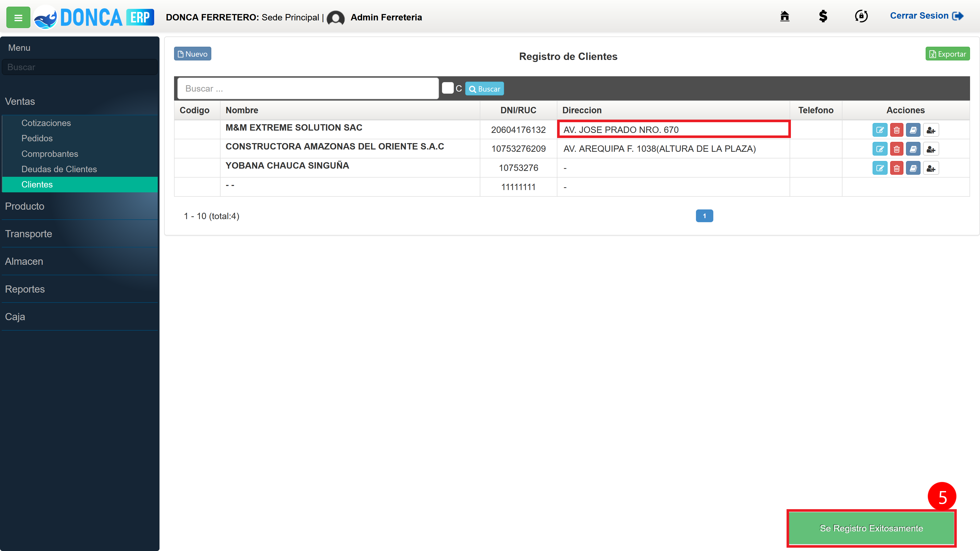Click the DNI/RUC column header

tap(518, 110)
